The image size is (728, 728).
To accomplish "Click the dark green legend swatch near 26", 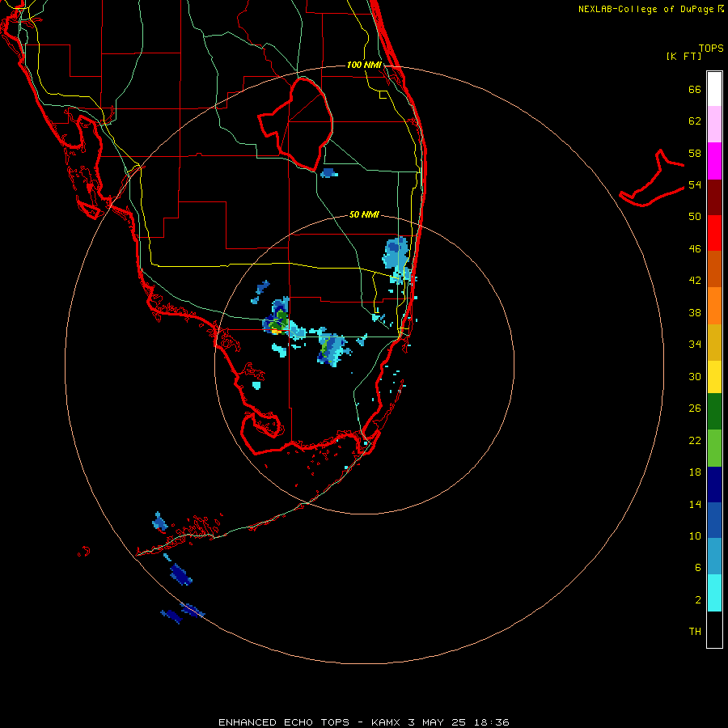I will [x=714, y=412].
